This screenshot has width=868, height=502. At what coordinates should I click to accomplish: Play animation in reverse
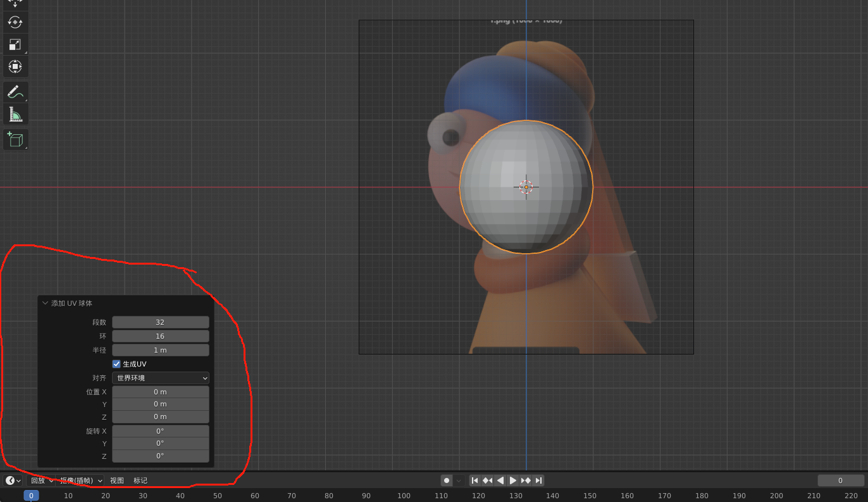[500, 480]
